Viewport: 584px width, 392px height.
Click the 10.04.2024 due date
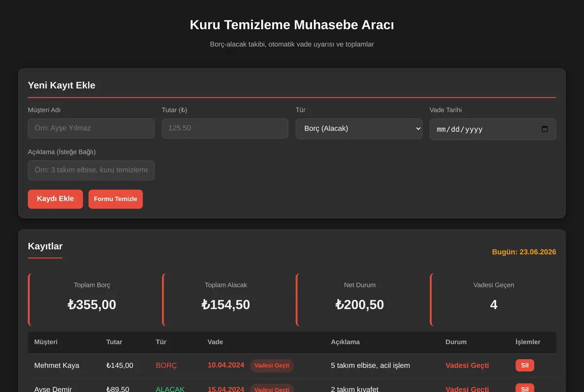click(x=226, y=365)
